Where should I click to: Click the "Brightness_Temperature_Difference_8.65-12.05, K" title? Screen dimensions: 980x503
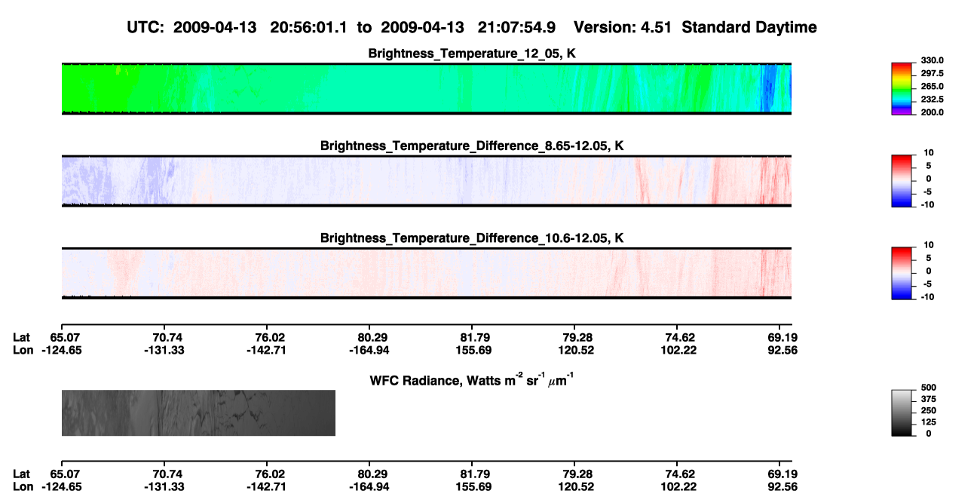(472, 146)
